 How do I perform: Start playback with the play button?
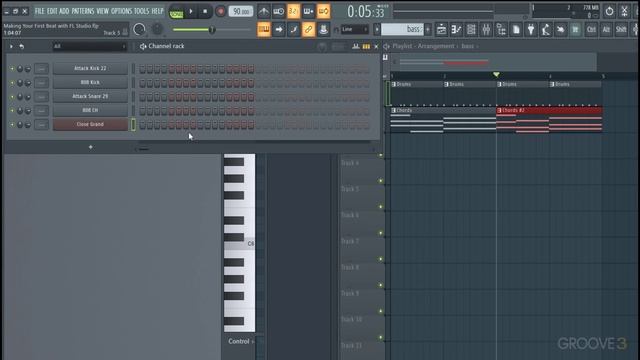click(x=191, y=11)
